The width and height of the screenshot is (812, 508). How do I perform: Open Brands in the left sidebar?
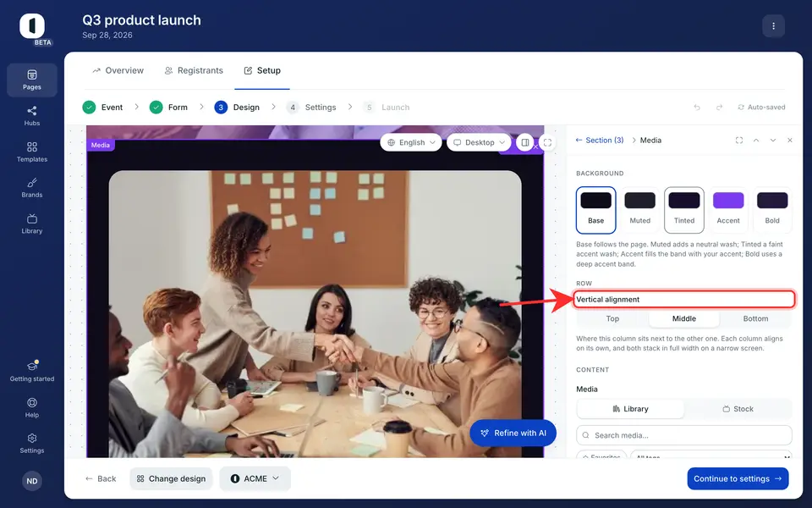pos(32,188)
